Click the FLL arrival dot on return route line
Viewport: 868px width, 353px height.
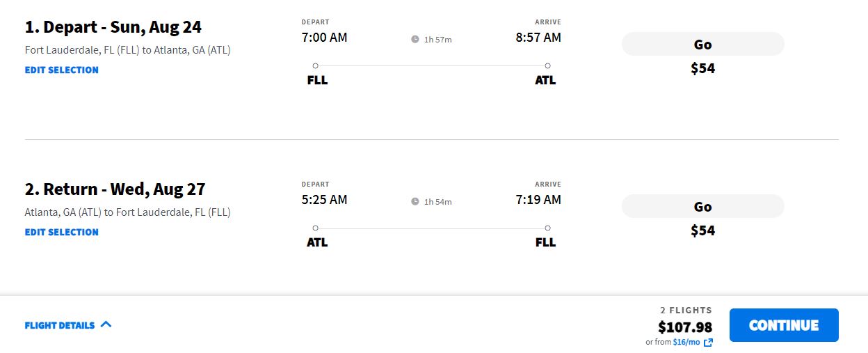point(548,228)
